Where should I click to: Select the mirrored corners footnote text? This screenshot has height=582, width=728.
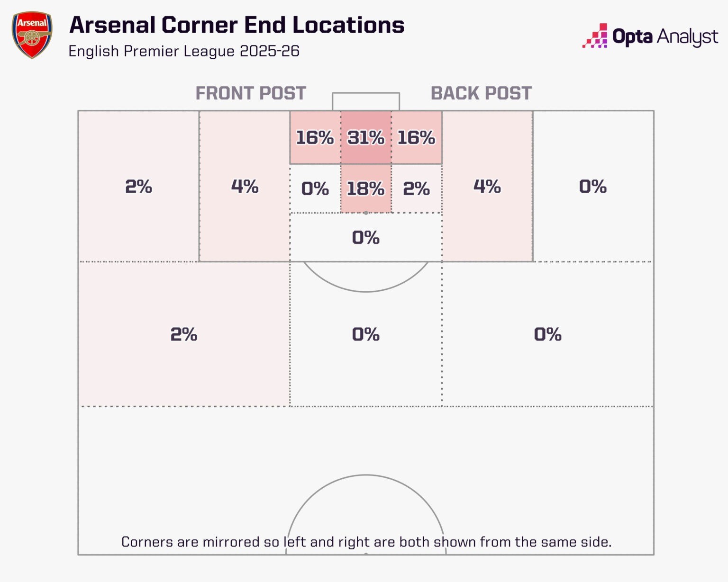pyautogui.click(x=366, y=542)
